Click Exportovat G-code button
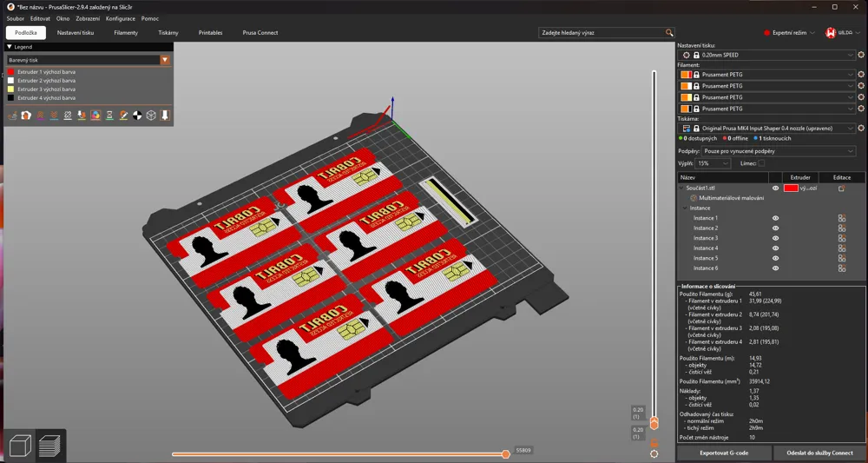Viewport: 868px width, 463px height. 724,453
